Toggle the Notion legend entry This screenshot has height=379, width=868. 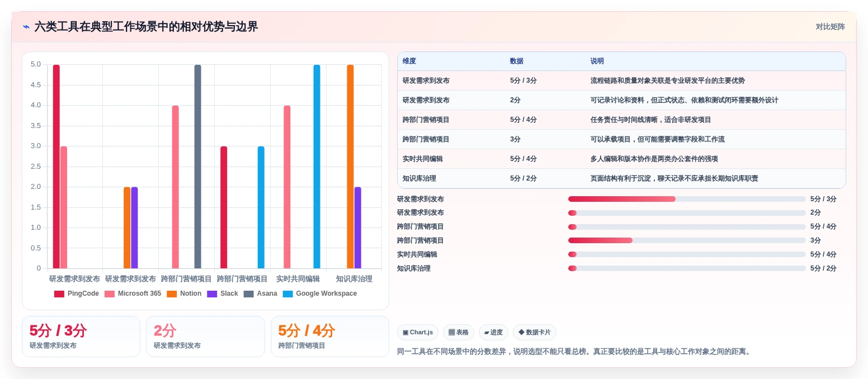pos(184,294)
